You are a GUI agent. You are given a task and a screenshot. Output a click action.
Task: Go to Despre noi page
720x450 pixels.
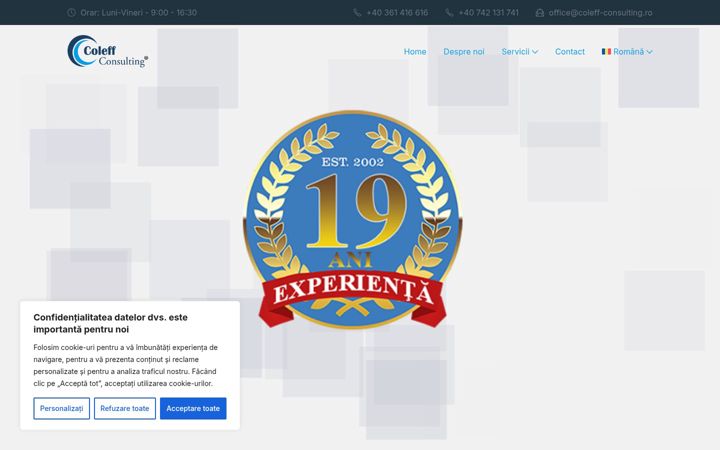point(463,51)
